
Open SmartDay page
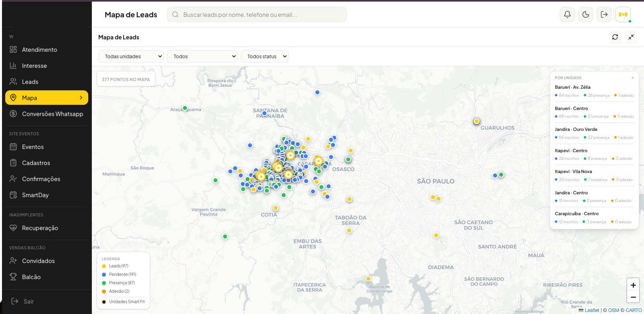(47, 195)
